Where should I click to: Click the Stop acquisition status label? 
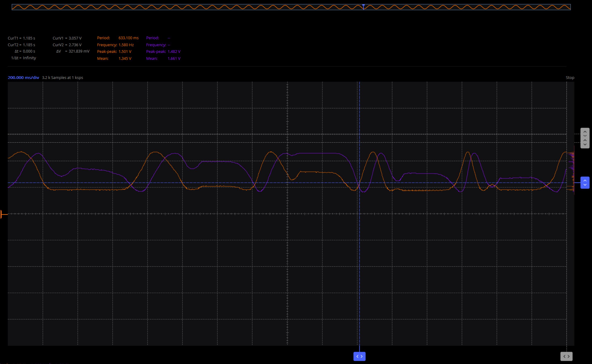coord(570,78)
